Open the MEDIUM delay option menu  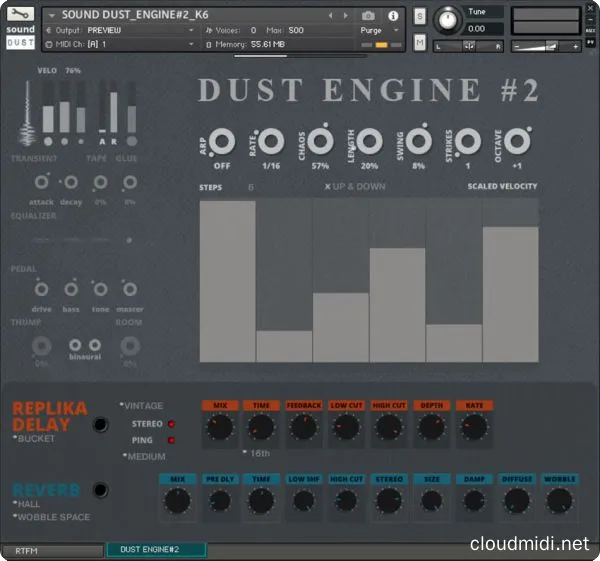[144, 457]
